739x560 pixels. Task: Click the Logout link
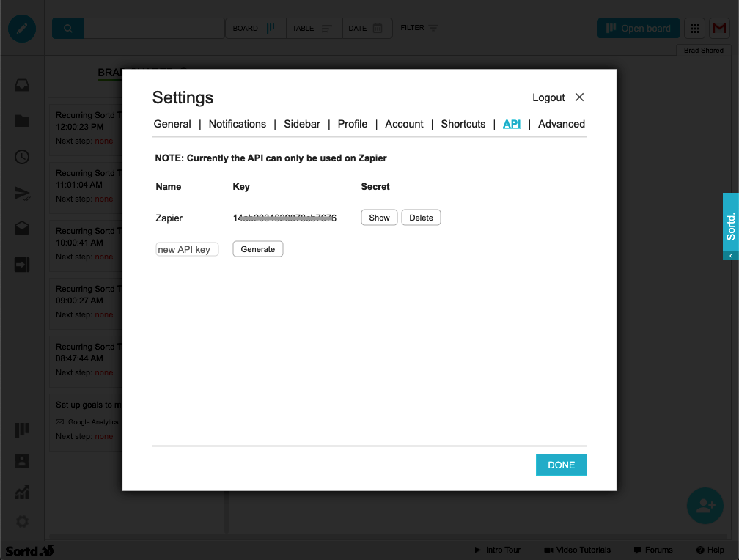click(x=548, y=97)
